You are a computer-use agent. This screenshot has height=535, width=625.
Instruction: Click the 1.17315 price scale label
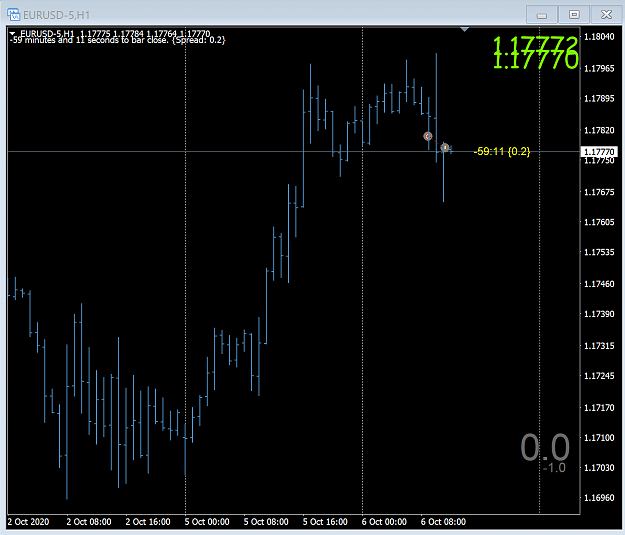599,346
